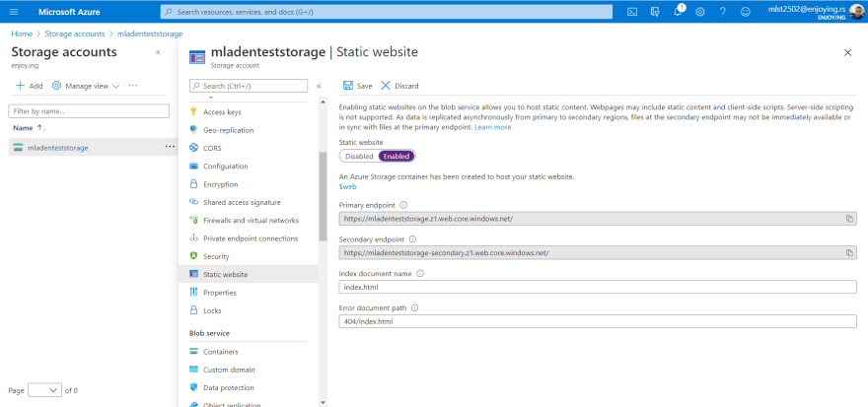
Task: Open the Learn more link
Action: (x=492, y=127)
